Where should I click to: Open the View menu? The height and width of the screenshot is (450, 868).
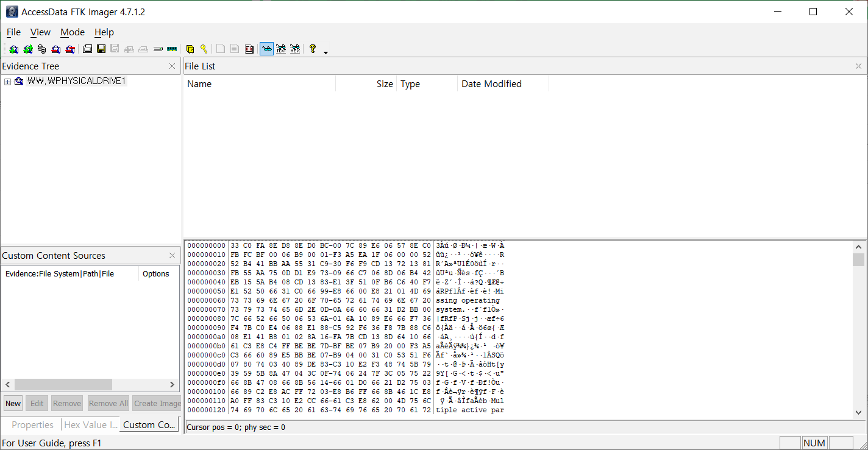coord(40,32)
